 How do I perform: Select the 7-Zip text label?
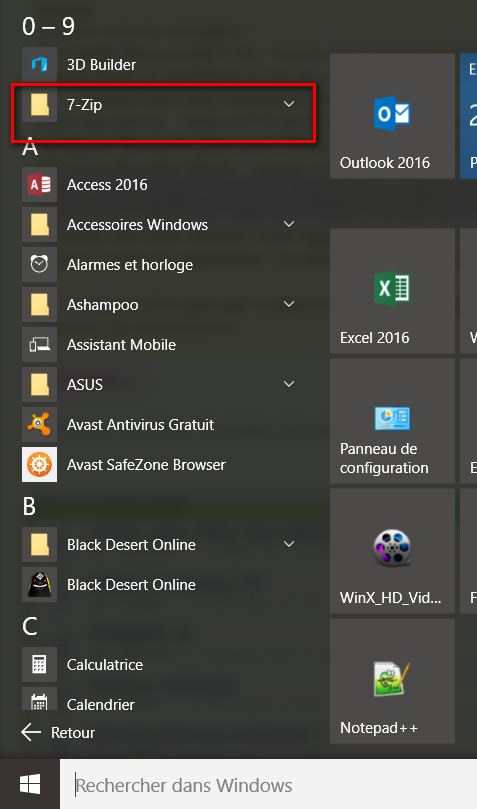[x=85, y=105]
